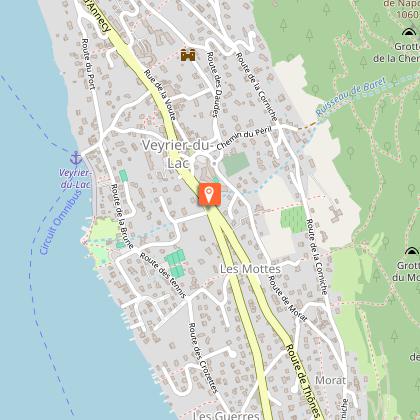
Task: Click the Ruisseau de Baret stream label
Action: click(350, 97)
